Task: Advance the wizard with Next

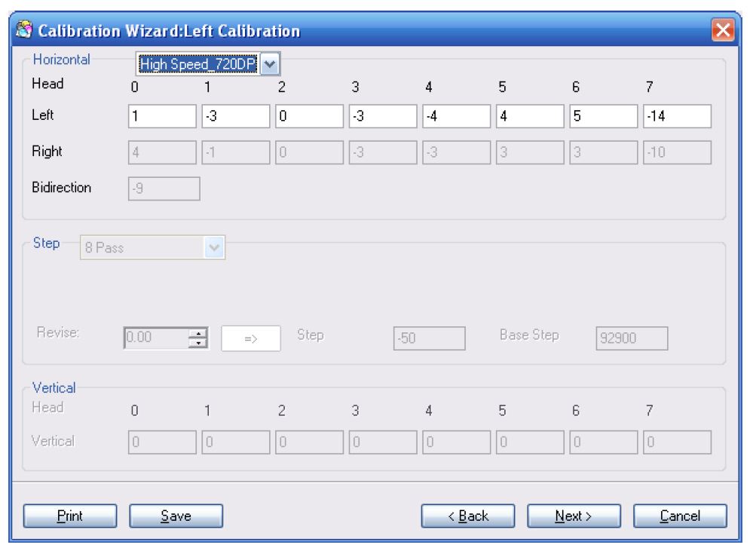Action: point(574,516)
